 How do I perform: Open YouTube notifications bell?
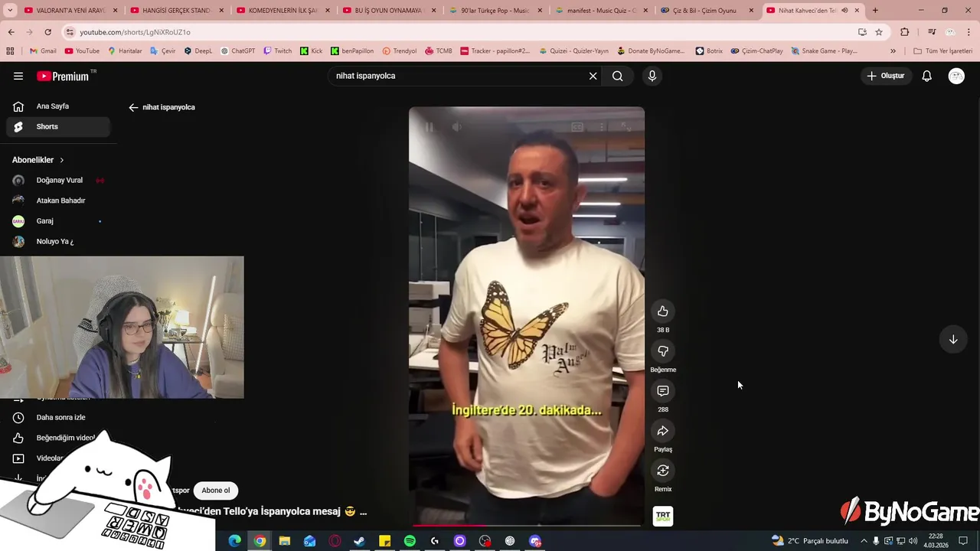pyautogui.click(x=926, y=76)
